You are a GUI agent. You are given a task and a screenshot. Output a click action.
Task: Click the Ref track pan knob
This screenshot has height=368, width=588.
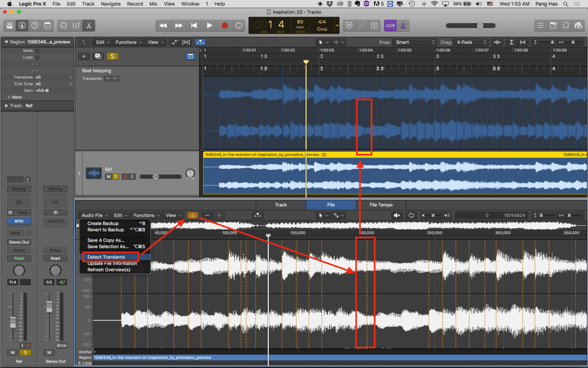coord(190,173)
